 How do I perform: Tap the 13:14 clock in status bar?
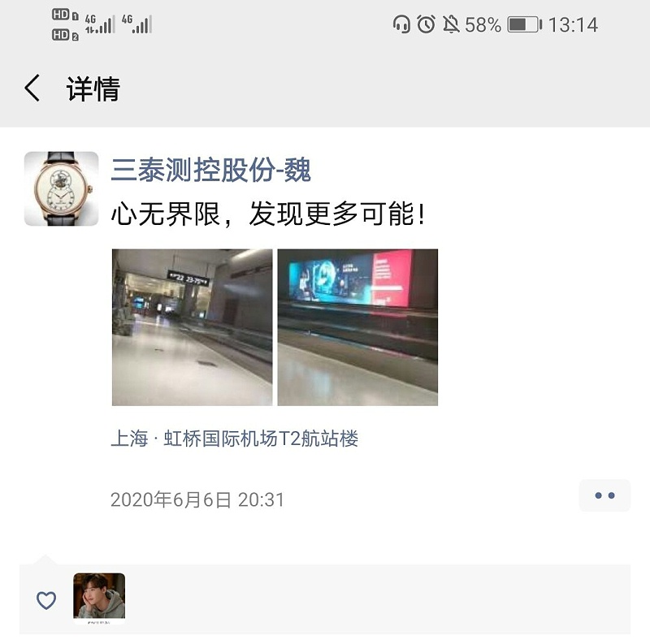pos(573,25)
